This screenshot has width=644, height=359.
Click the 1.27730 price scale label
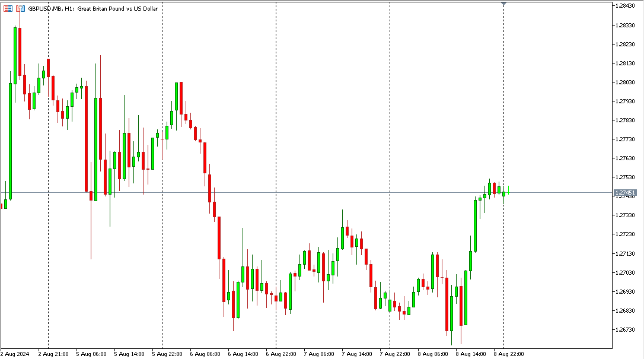coord(625,139)
